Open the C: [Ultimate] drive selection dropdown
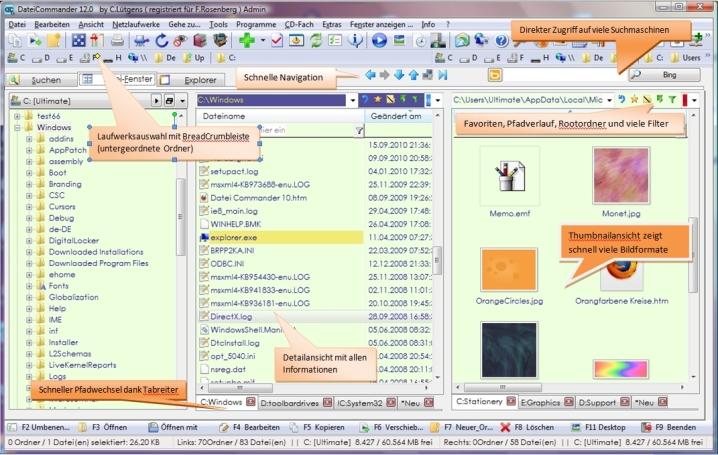Image resolution: width=718 pixels, height=455 pixels. tap(153, 101)
